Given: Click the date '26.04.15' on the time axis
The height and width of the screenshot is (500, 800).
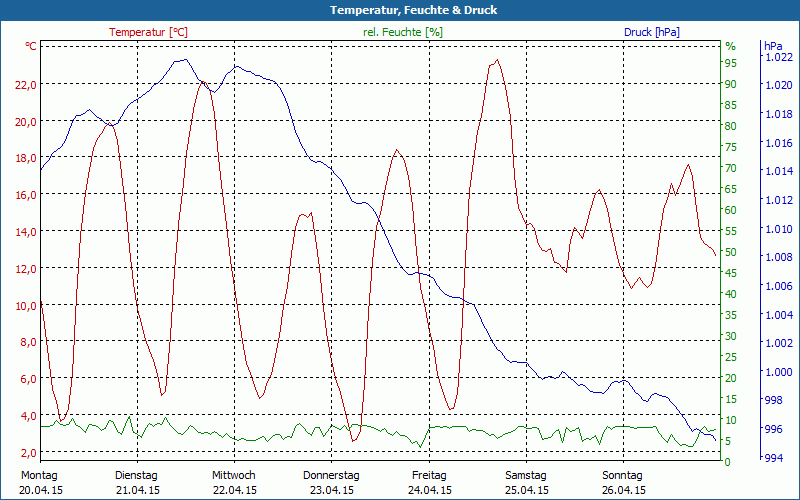Looking at the screenshot, I should [622, 490].
